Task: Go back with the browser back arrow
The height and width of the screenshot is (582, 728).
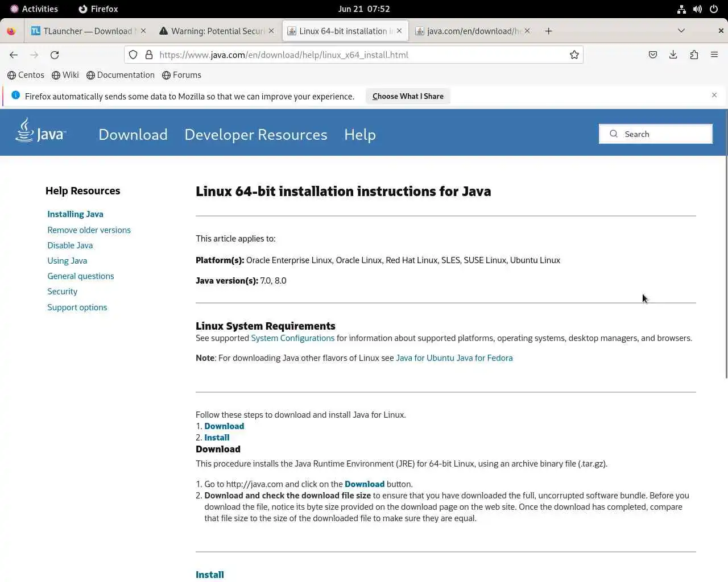Action: 14,55
